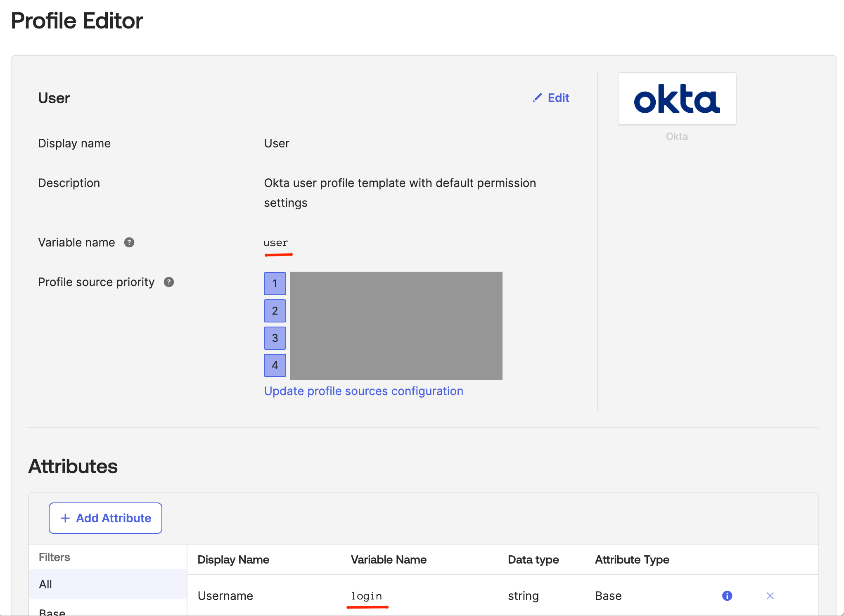Viewport: 844px width, 616px height.
Task: Open the Data type column options
Action: tap(533, 559)
